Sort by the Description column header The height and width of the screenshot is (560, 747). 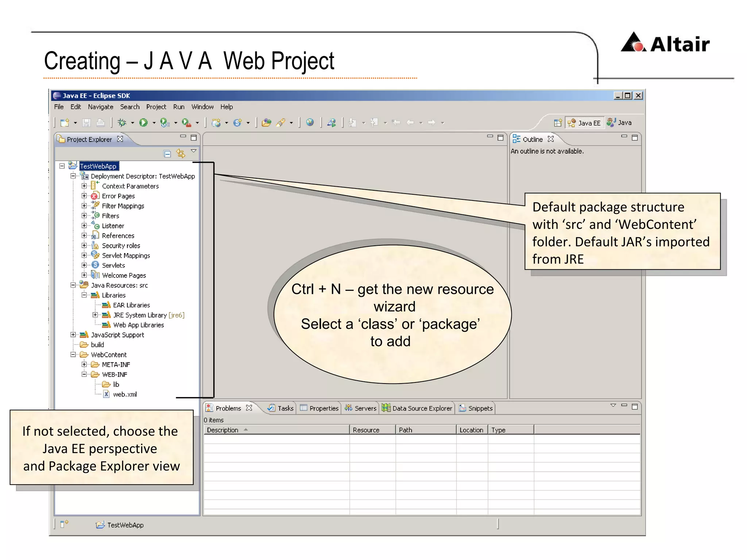coord(276,430)
